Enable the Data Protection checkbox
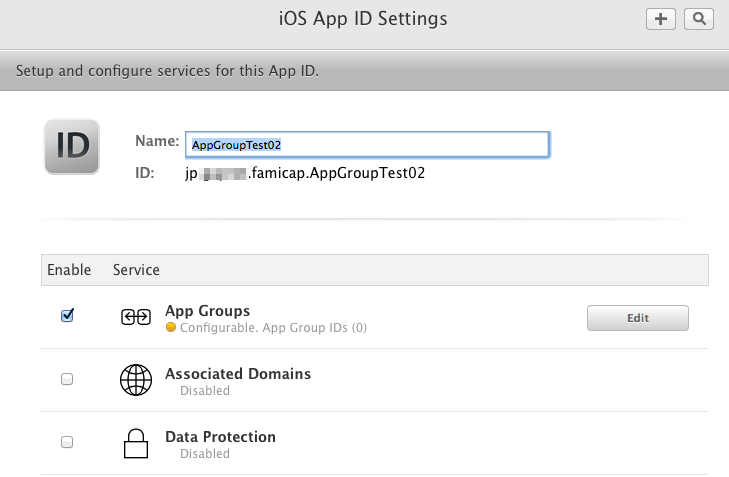 click(67, 442)
